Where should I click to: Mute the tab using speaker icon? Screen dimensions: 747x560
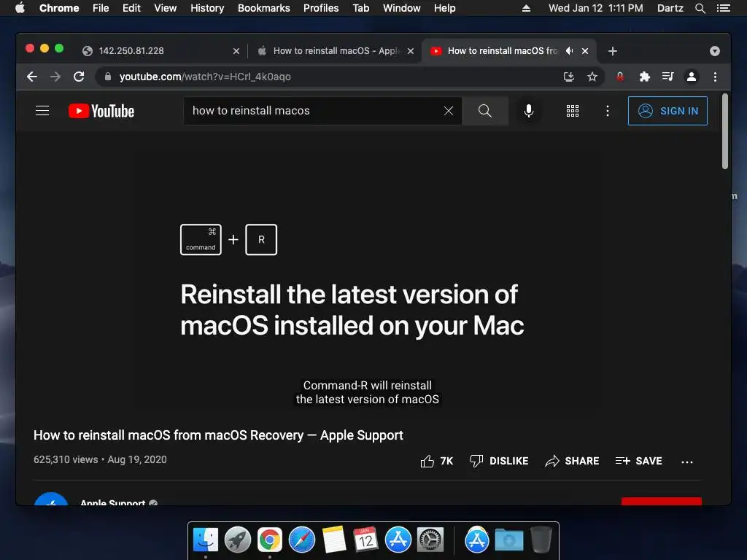[x=569, y=50]
